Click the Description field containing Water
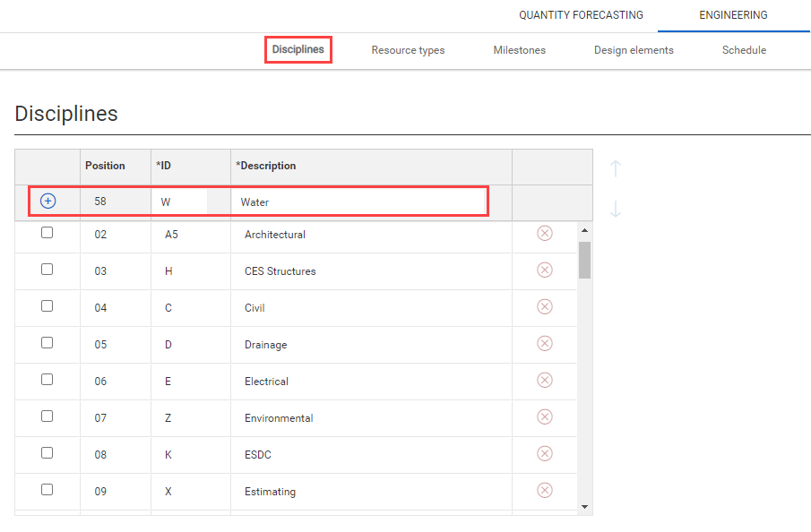 tap(358, 202)
